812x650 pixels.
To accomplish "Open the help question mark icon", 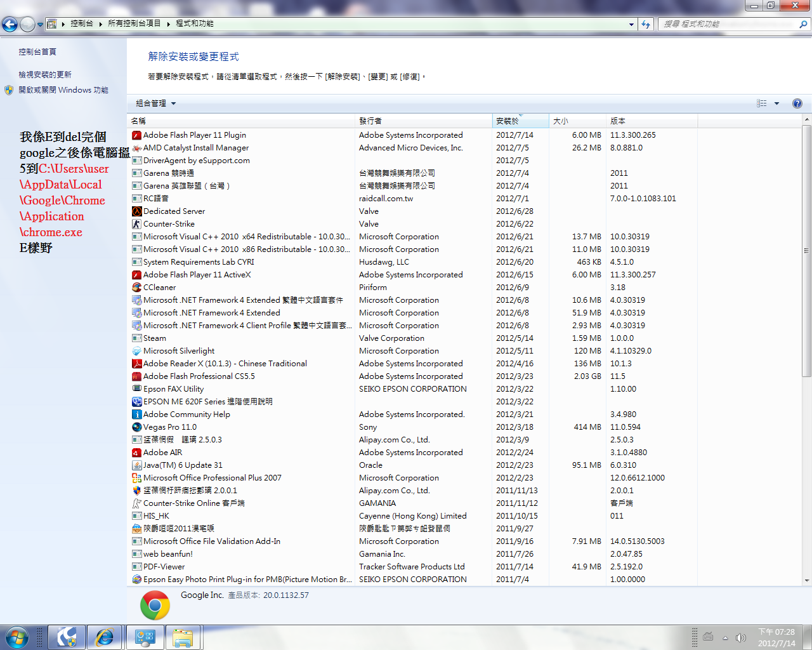I will [x=797, y=103].
